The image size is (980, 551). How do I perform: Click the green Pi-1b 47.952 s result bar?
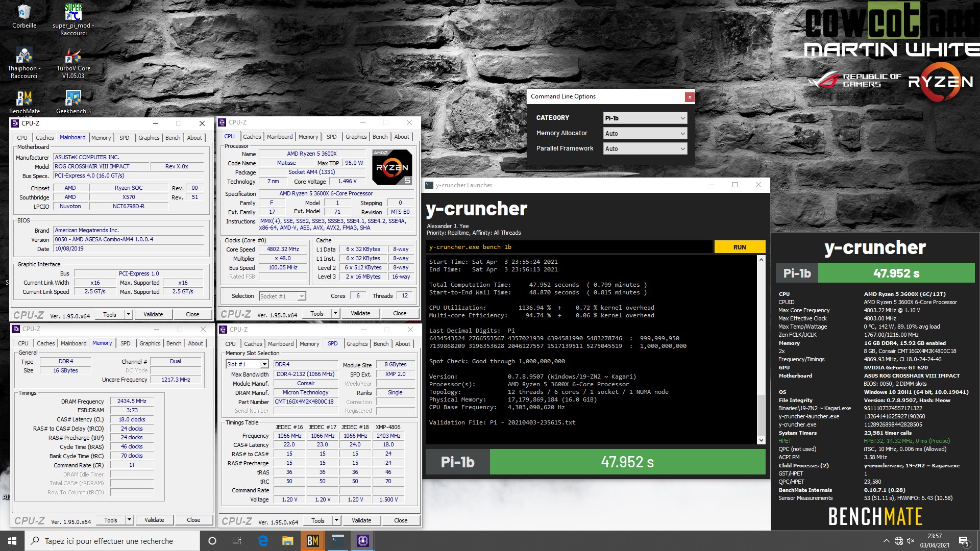tap(627, 462)
